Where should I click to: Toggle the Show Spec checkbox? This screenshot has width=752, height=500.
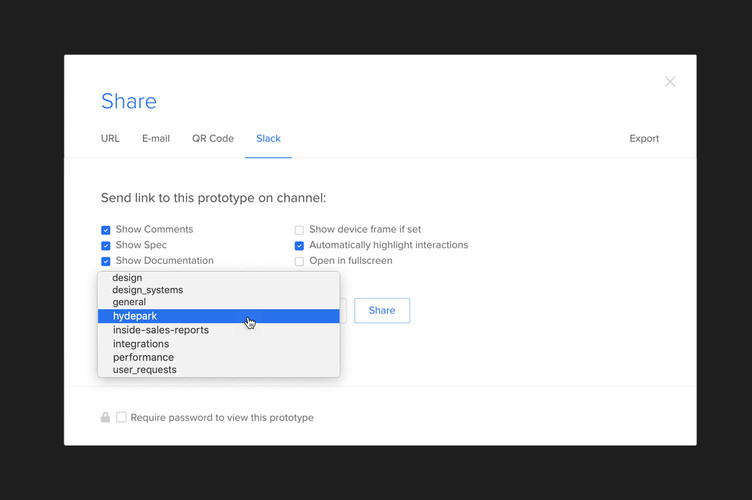pos(106,245)
